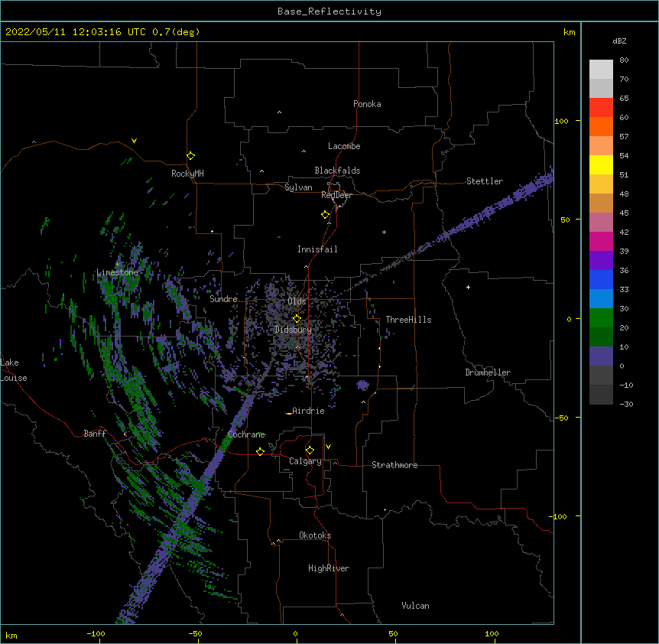
Task: Click the Sylvan label
Action: pyautogui.click(x=298, y=187)
